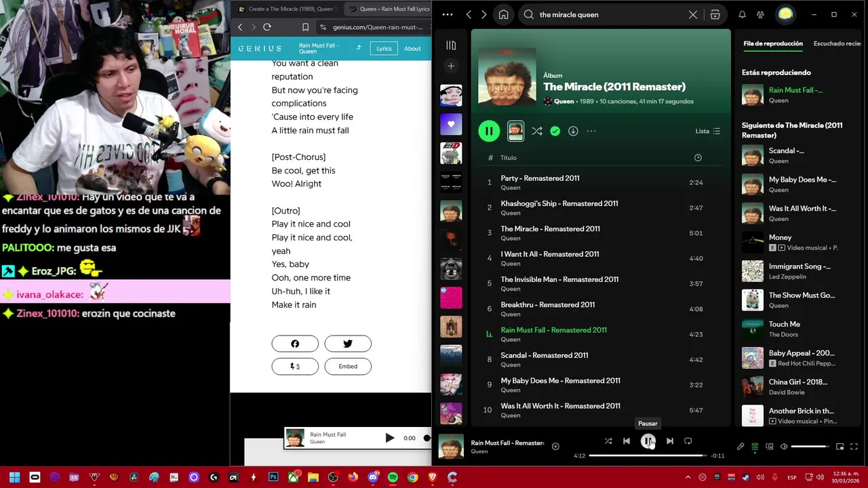The height and width of the screenshot is (488, 868).
Task: Switch to Fila de reproducción tab
Action: pyautogui.click(x=773, y=43)
